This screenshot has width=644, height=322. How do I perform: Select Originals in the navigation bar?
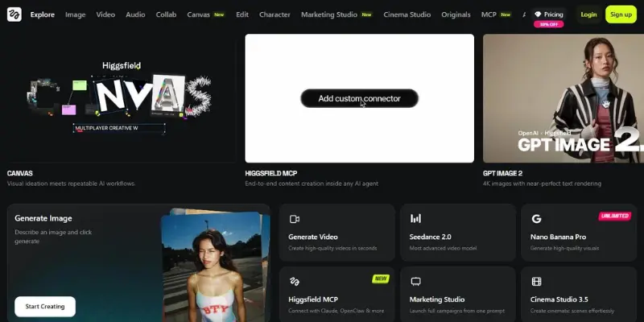coord(456,14)
